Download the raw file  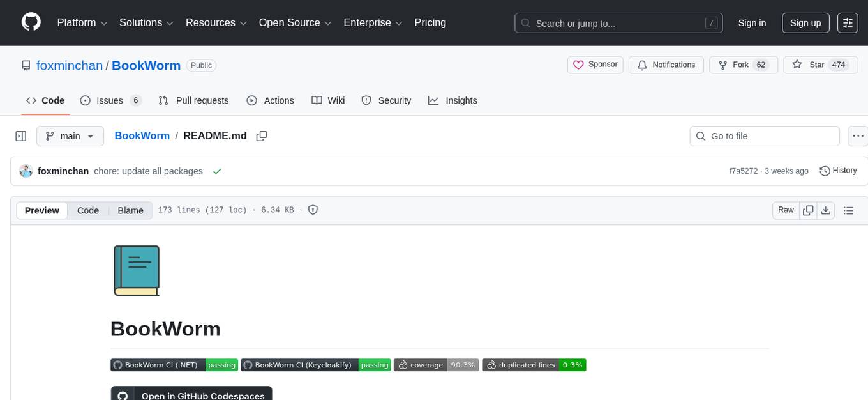[825, 210]
